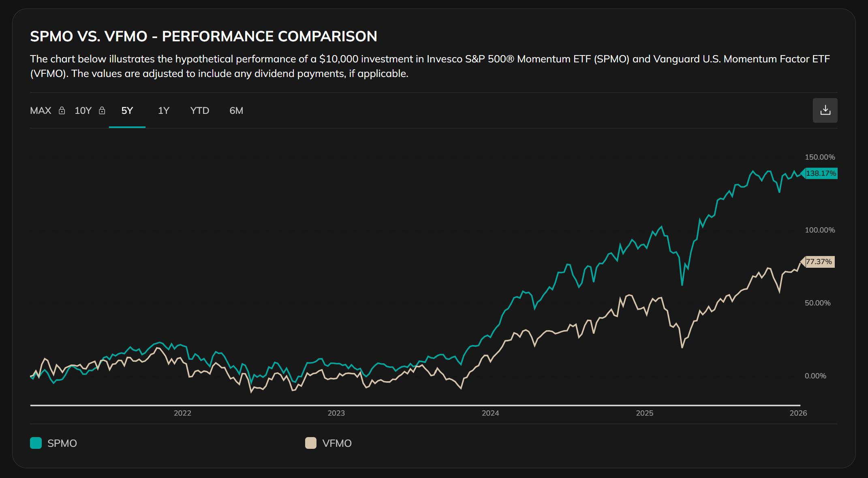The image size is (868, 478).
Task: Click the 2022 x-axis label
Action: (x=182, y=413)
